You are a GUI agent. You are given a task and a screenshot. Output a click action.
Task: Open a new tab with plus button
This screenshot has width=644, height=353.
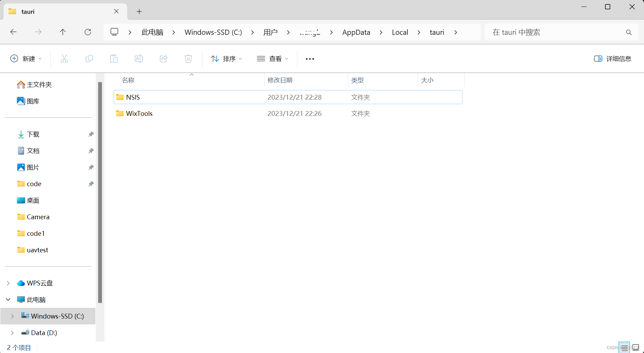point(139,12)
